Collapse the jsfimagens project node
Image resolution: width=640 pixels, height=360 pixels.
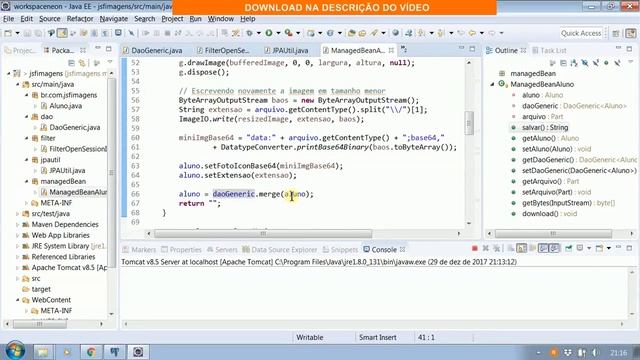tap(9, 73)
